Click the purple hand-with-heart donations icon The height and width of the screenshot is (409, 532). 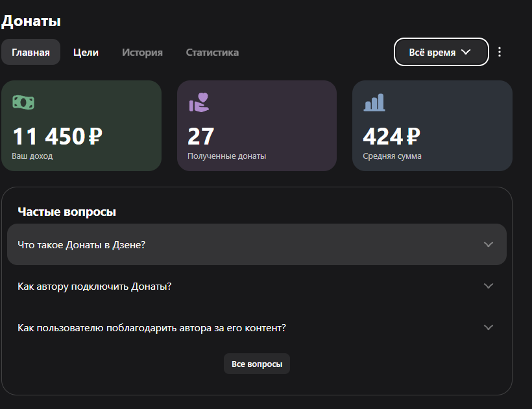(x=199, y=102)
